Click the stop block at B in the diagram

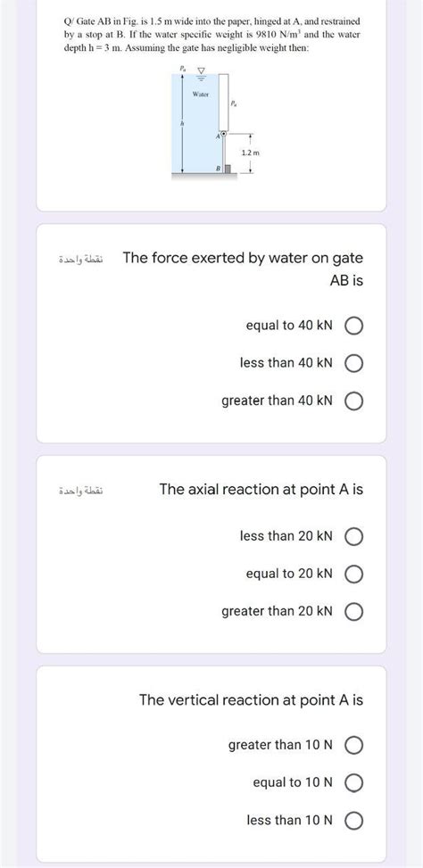pyautogui.click(x=226, y=169)
